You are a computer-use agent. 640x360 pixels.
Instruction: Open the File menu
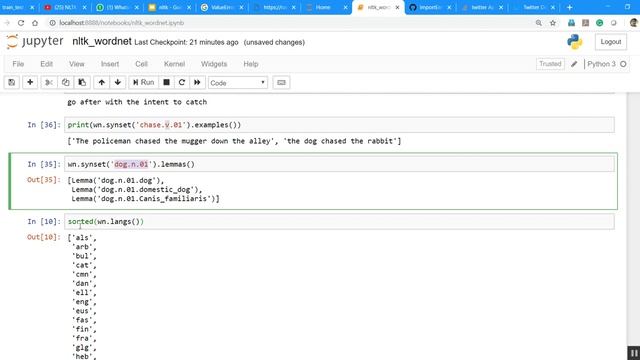(x=18, y=64)
